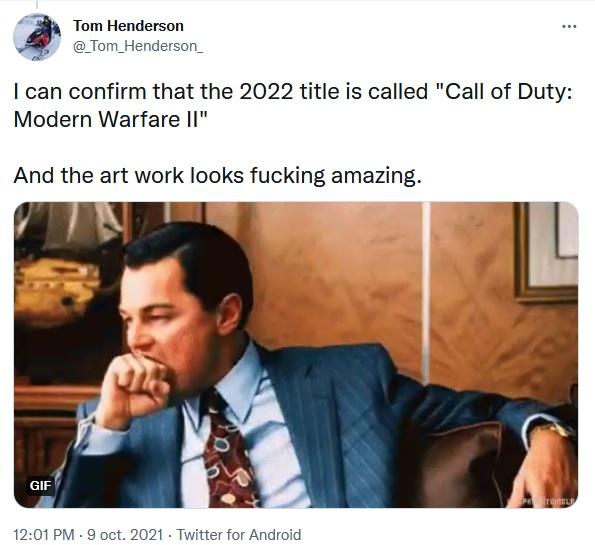
Task: Click the "art work looks" sentence
Action: (x=217, y=175)
